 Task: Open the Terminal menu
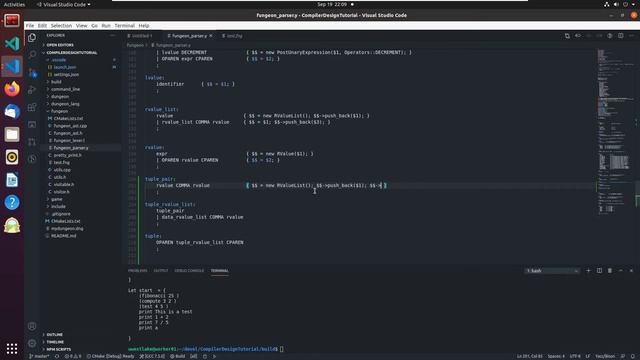[124, 25]
